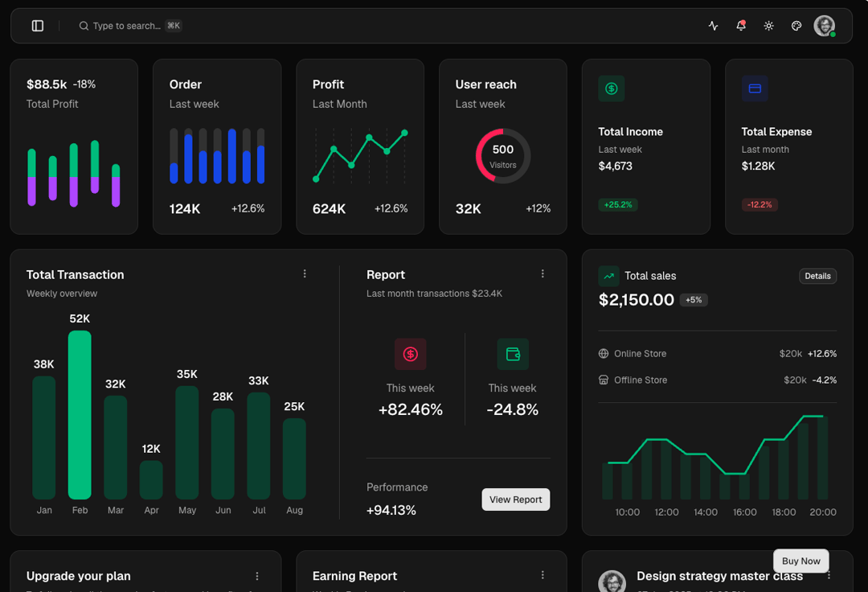Click the +25.2% income badge
Screen dimensions: 868x592
[x=618, y=204]
